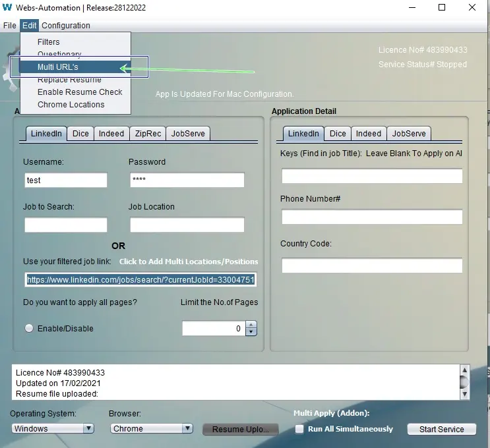Switch to Indeed tab in account panel
The height and width of the screenshot is (448, 490).
coord(111,134)
